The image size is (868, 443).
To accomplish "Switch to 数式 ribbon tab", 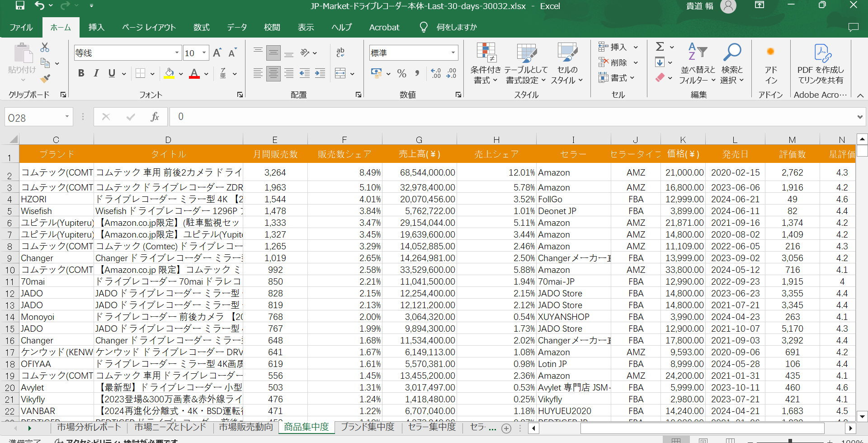I will point(202,27).
